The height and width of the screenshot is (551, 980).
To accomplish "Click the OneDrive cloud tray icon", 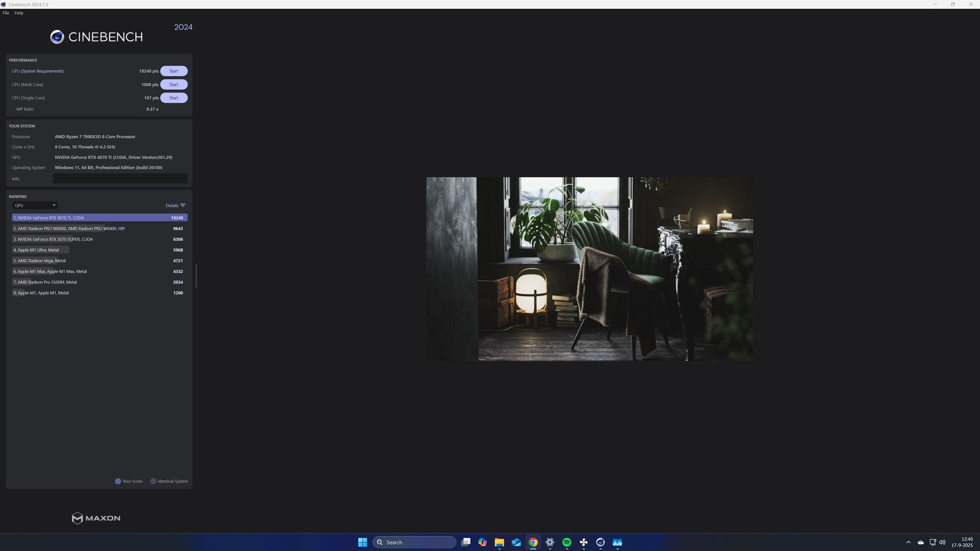I will [921, 542].
